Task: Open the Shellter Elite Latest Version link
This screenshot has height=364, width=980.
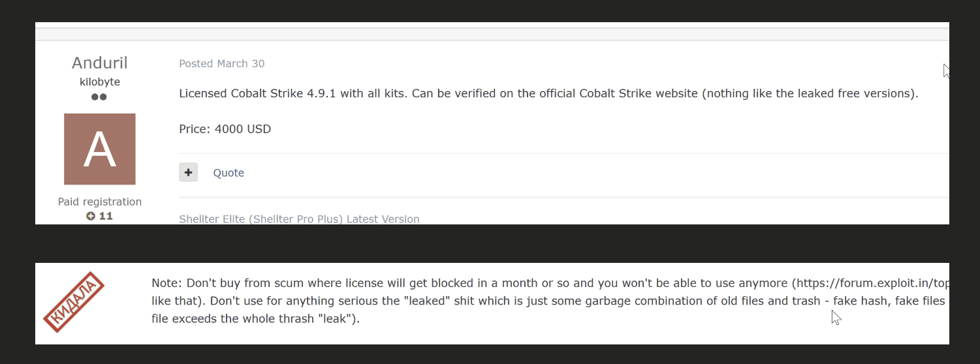Action: 299,219
